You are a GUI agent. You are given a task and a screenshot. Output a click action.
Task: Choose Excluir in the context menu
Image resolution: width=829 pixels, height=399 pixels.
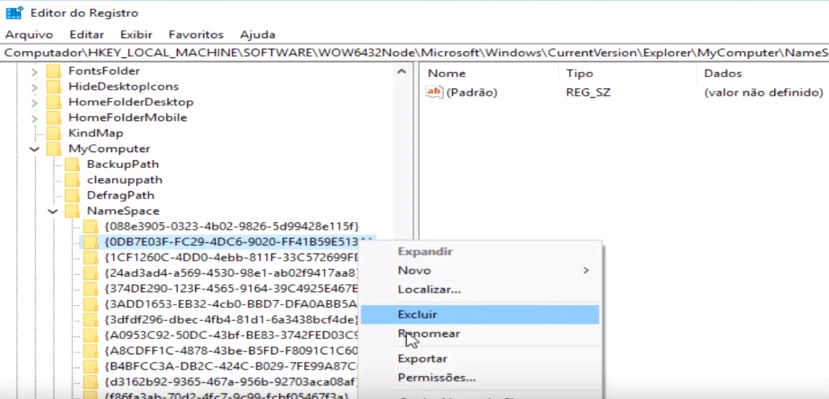click(x=480, y=314)
